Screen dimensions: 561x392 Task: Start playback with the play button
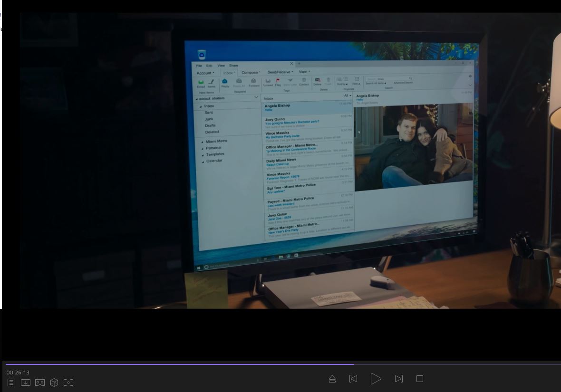[x=376, y=379]
